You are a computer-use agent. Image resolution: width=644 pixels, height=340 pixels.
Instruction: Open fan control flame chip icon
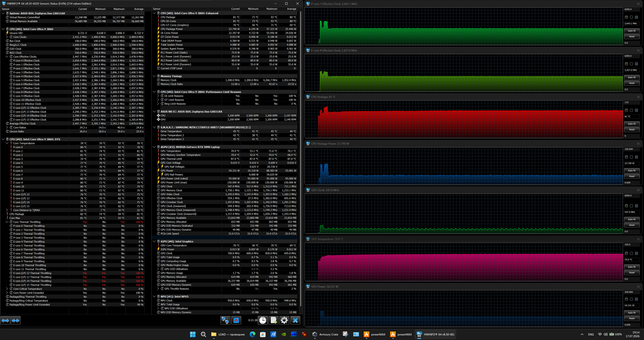click(x=236, y=320)
